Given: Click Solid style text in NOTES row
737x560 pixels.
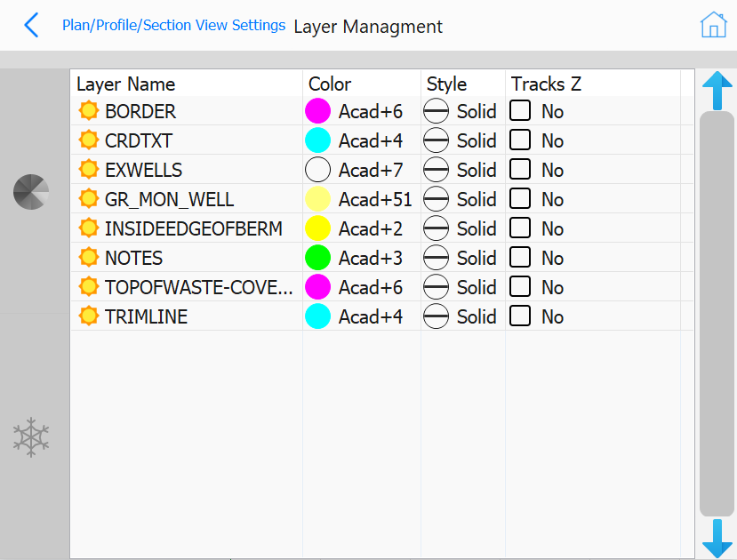Looking at the screenshot, I should pos(477,258).
